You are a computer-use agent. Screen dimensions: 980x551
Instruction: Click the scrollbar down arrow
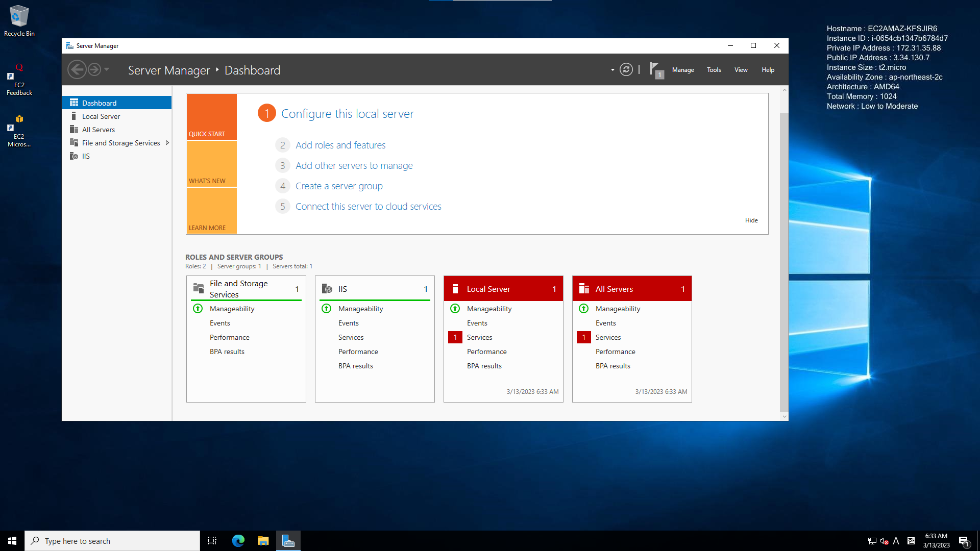coord(784,416)
